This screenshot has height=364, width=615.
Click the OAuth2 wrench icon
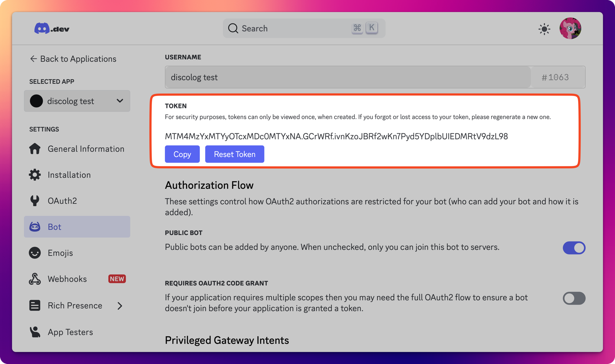coord(35,201)
